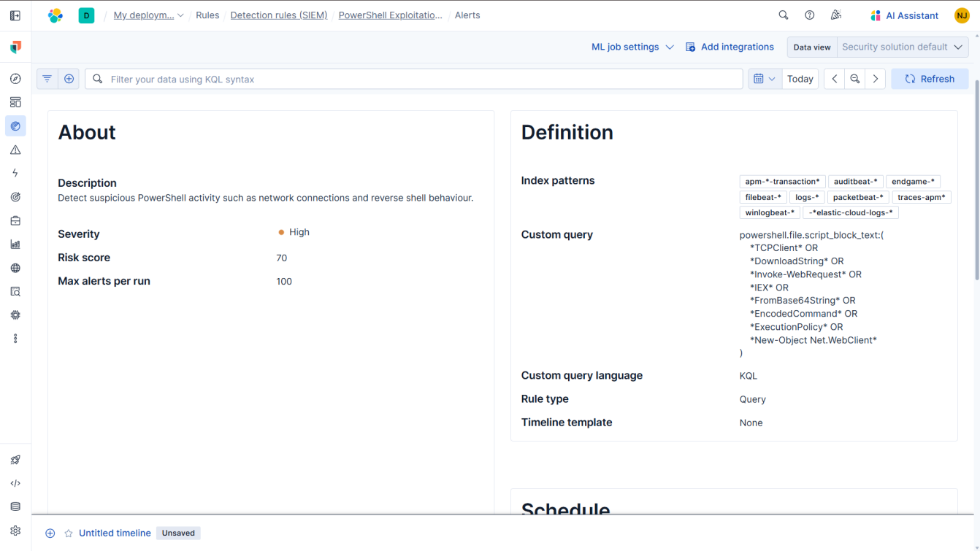
Task: Open Discover using the compass icon
Action: [x=15, y=78]
